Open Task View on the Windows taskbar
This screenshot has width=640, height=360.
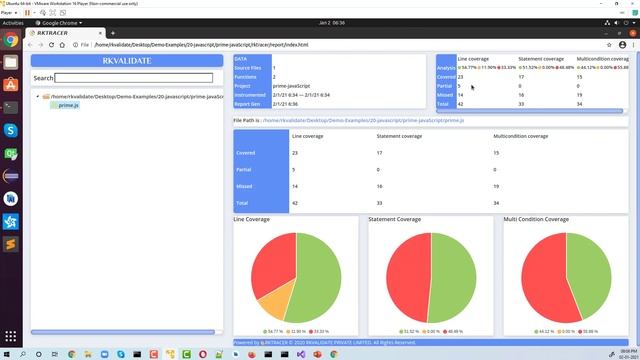coord(55,354)
